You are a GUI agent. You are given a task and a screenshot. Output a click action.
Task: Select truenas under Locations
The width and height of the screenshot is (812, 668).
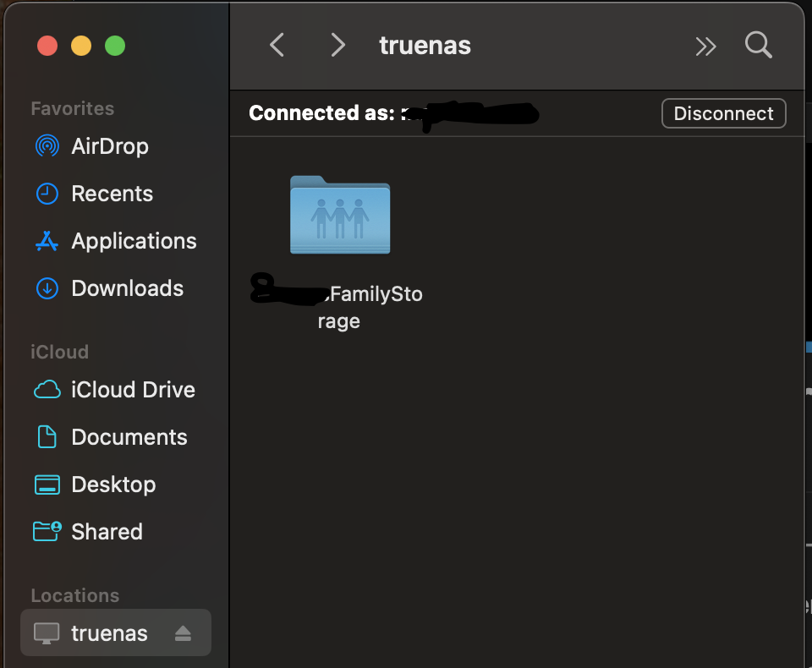click(116, 632)
